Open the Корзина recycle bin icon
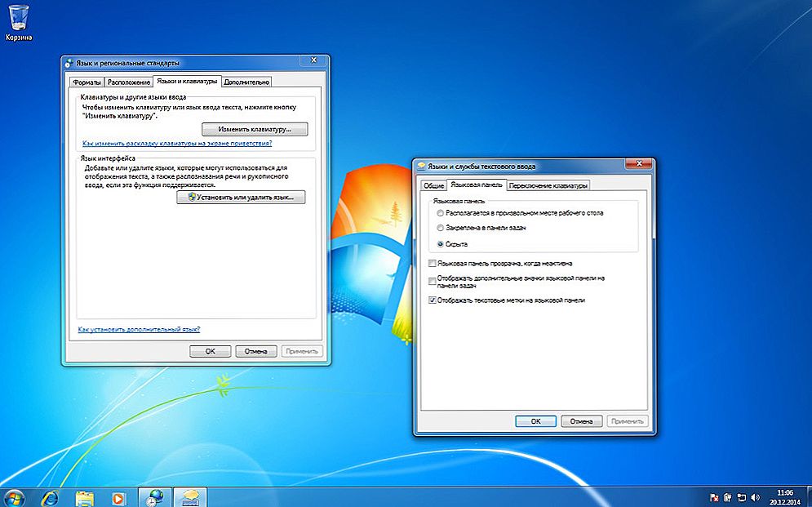Image resolution: width=812 pixels, height=507 pixels. 19,22
